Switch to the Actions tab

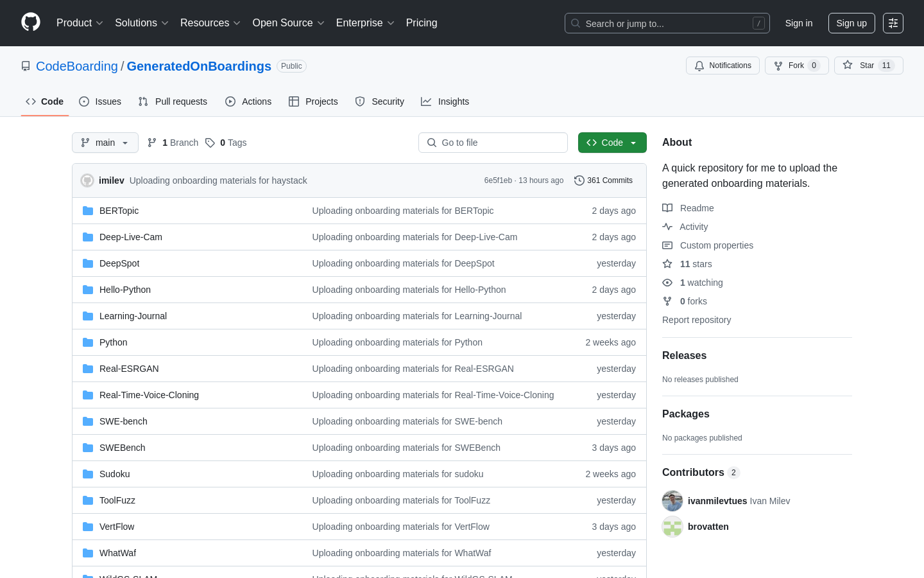coord(248,101)
